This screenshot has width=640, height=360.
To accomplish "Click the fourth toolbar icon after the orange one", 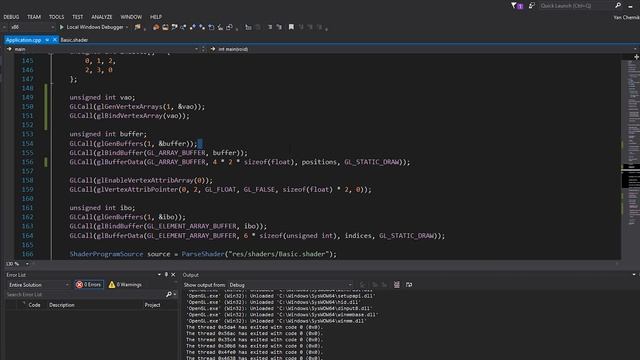I will [x=183, y=27].
